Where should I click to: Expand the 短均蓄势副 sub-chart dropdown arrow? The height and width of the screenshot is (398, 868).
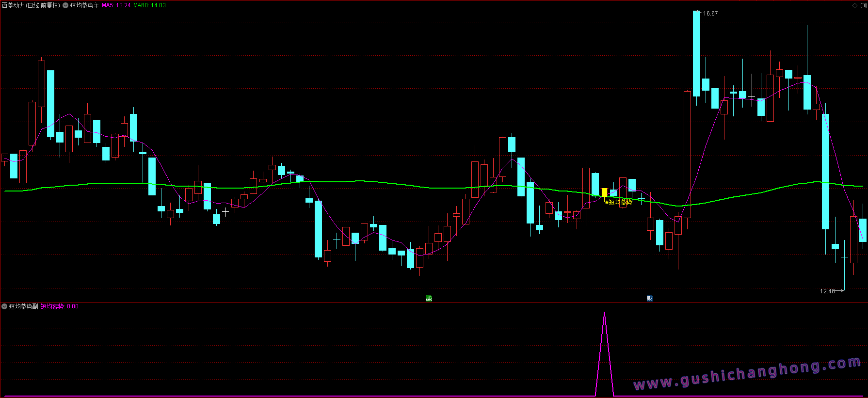[x=4, y=306]
